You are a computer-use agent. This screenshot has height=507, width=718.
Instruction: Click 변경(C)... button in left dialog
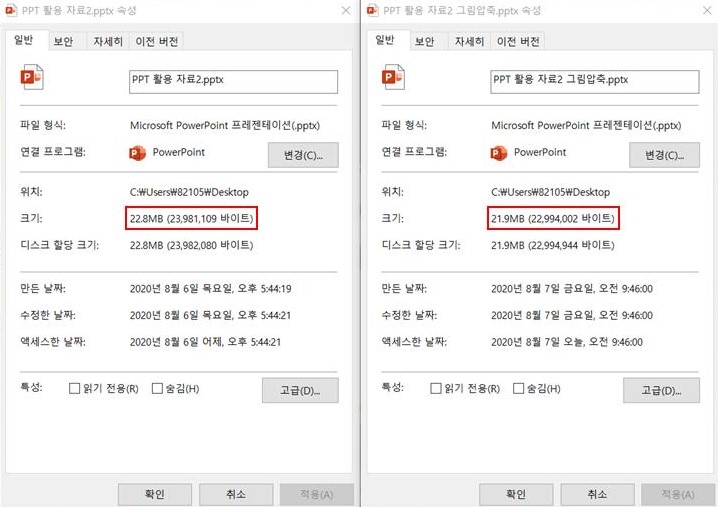tap(303, 155)
